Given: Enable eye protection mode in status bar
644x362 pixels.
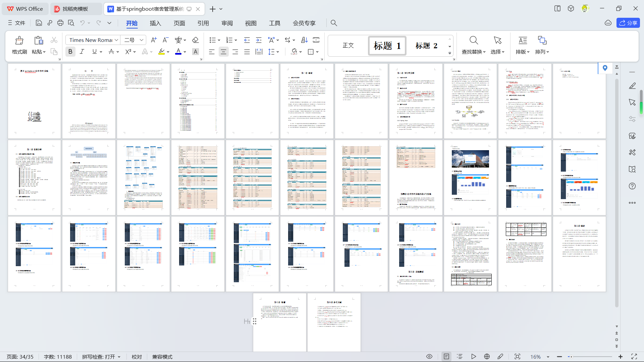Looking at the screenshot, I should [429, 357].
